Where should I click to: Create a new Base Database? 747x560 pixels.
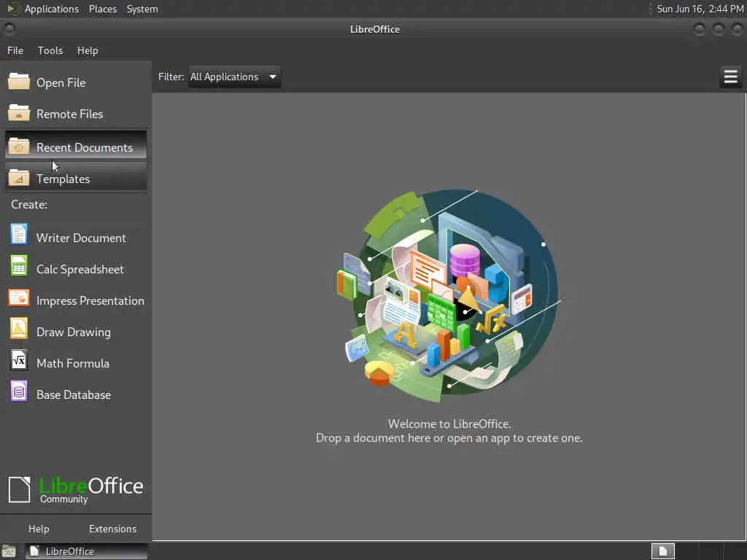click(76, 394)
